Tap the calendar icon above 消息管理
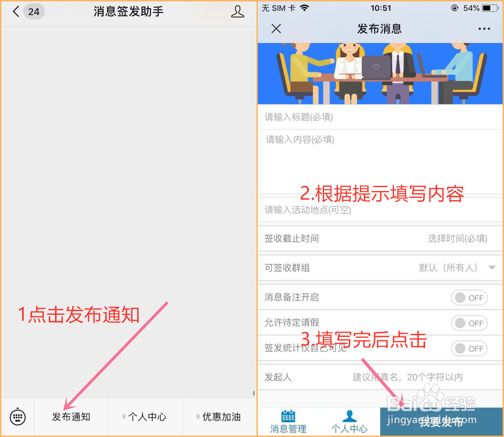 tap(289, 416)
